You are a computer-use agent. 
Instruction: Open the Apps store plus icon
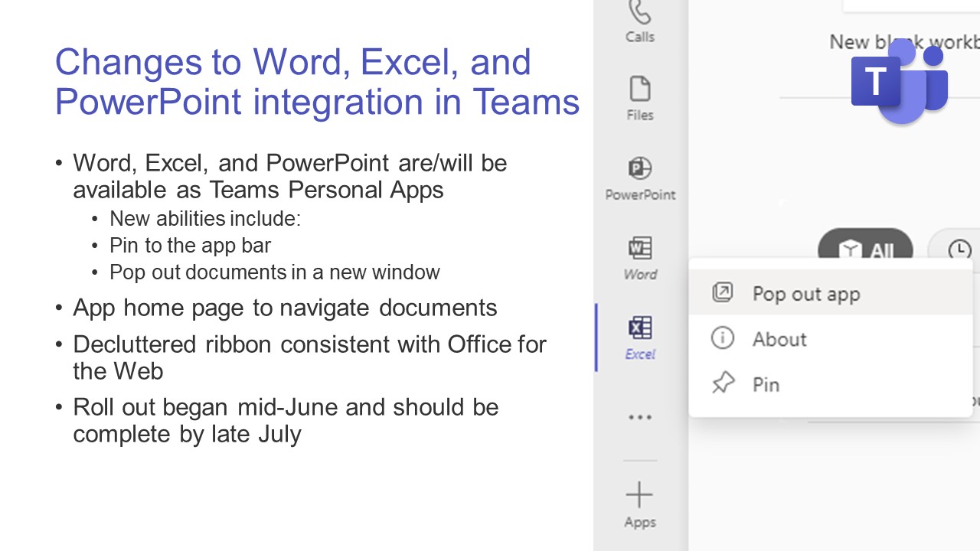click(x=640, y=506)
